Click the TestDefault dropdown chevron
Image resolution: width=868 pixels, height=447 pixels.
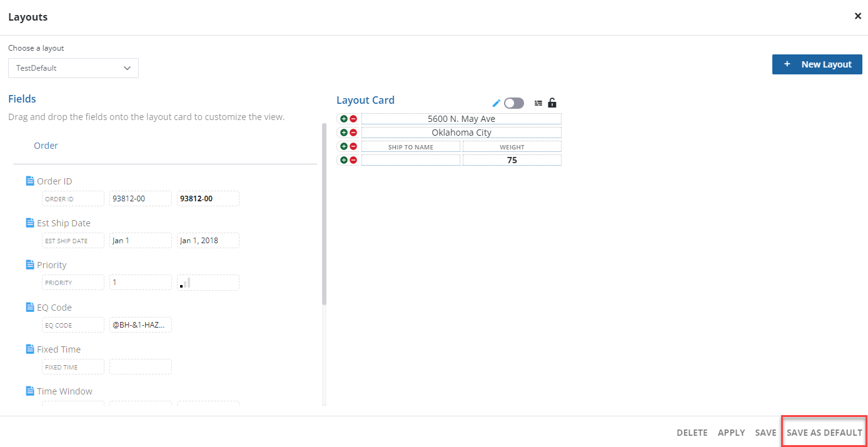click(x=128, y=68)
